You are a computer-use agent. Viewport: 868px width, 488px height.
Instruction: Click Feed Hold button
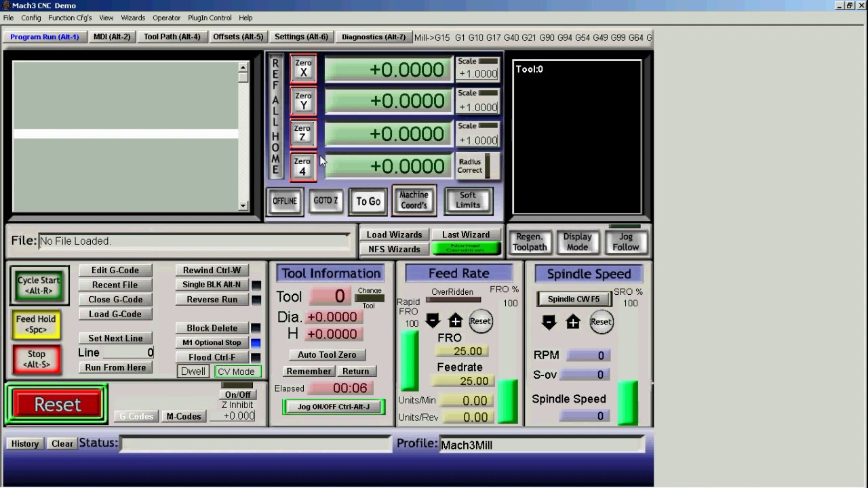tap(36, 324)
